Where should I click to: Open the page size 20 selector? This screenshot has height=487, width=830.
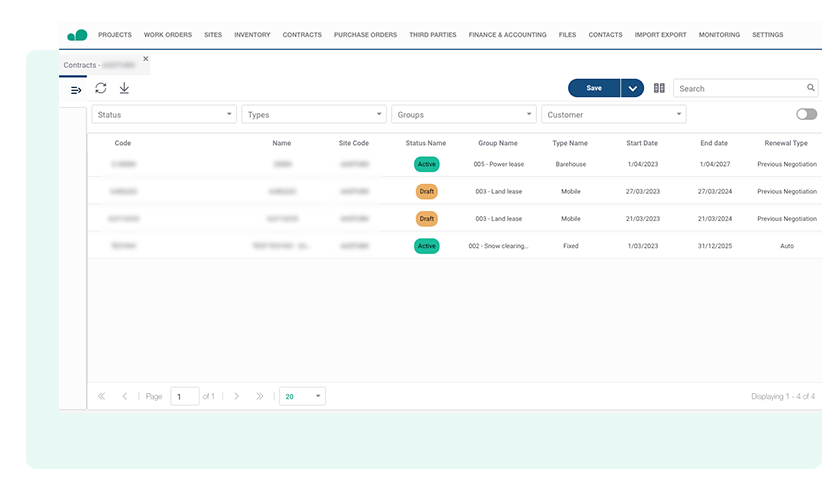(x=303, y=396)
